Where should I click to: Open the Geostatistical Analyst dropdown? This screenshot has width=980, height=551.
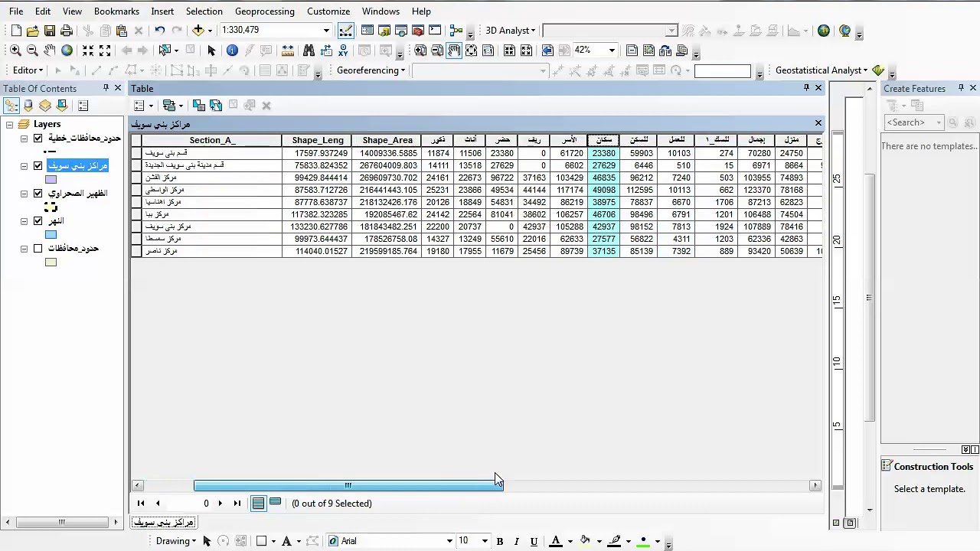tap(822, 70)
